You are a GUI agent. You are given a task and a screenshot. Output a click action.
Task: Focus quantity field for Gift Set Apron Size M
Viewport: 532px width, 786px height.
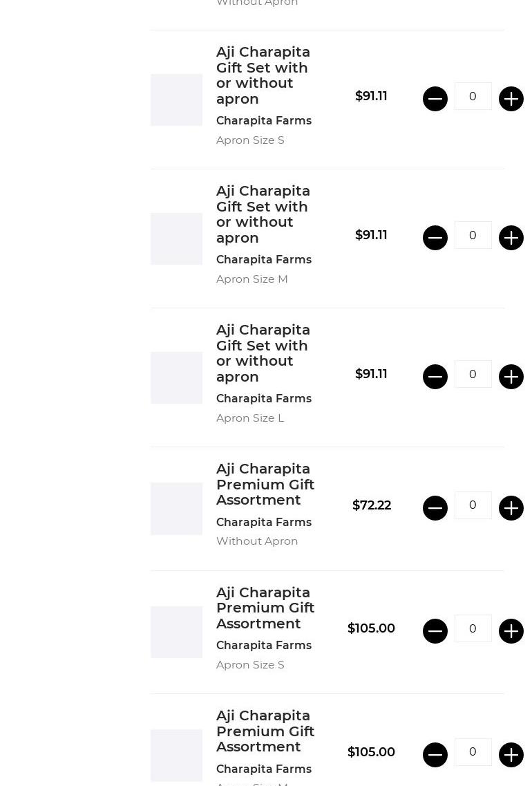pos(473,235)
